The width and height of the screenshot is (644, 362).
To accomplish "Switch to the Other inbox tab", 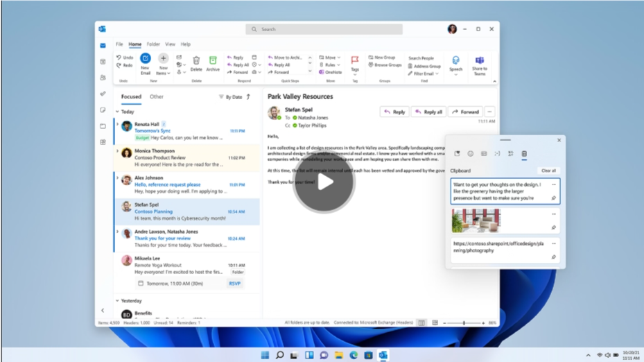I will (157, 97).
